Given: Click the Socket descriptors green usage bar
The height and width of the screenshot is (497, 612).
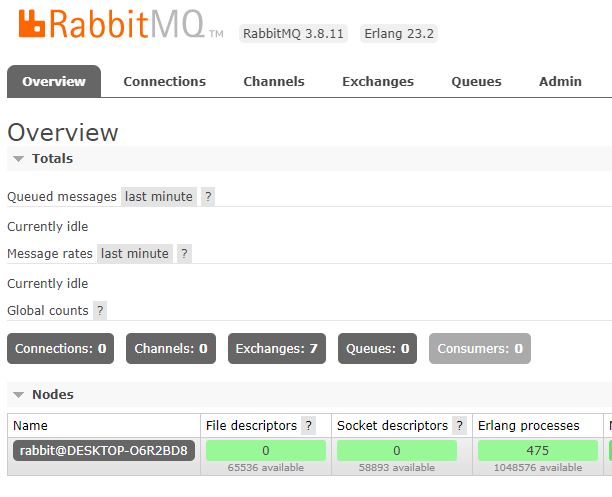Looking at the screenshot, I should (397, 451).
